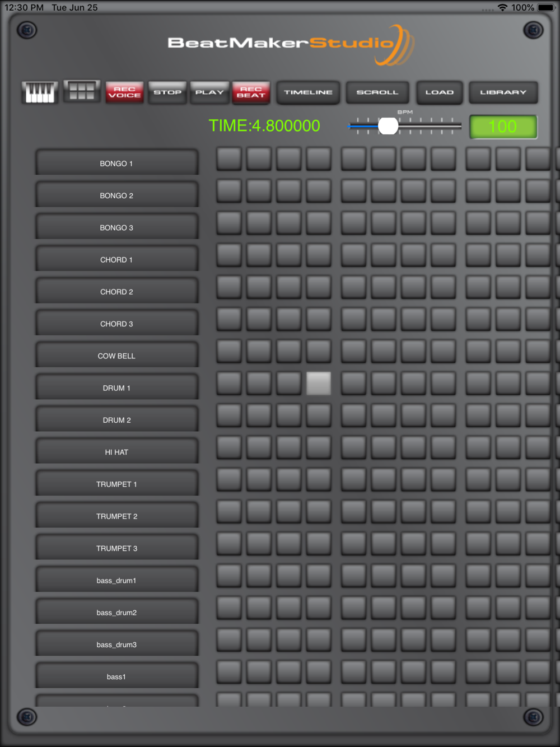The height and width of the screenshot is (747, 560).
Task: Select the BONGO 2 instrument
Action: pyautogui.click(x=116, y=195)
